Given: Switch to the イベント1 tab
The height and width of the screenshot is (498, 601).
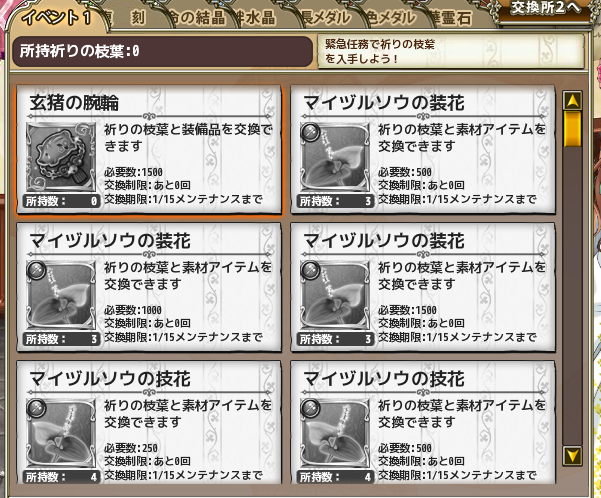Looking at the screenshot, I should [57, 18].
